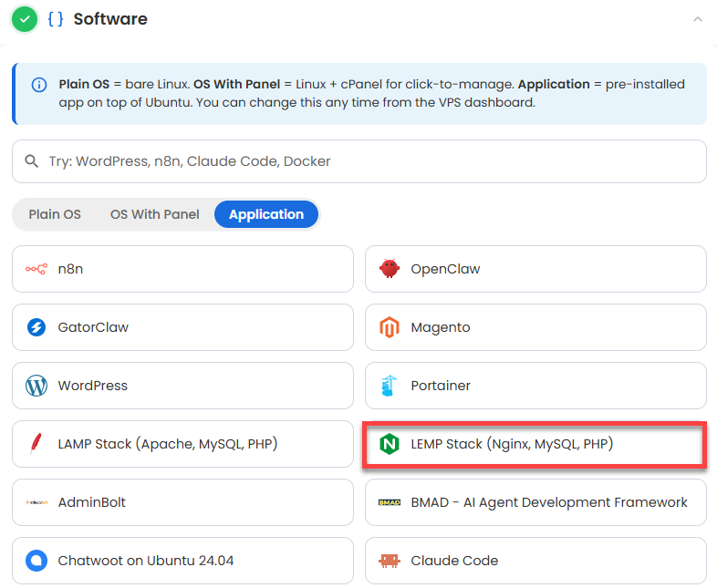Select LEMP Stack (Nginx, MySQL, PHP)
717x588 pixels.
[535, 444]
